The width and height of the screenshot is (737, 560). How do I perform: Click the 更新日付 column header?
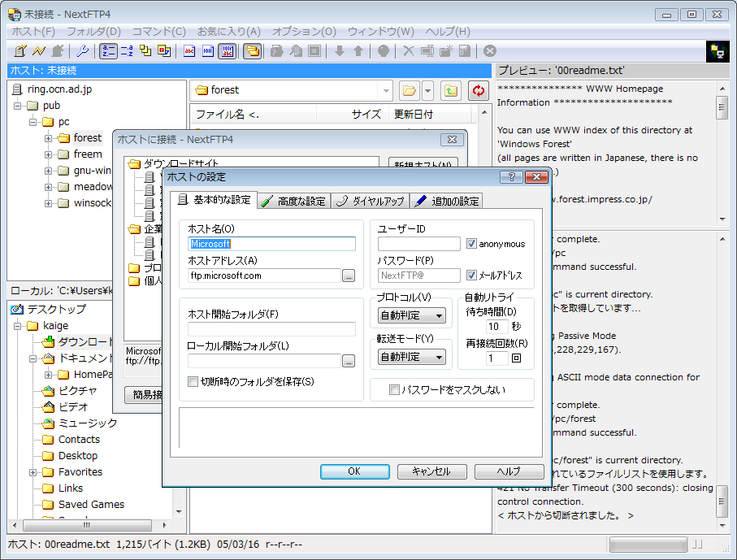(x=430, y=115)
